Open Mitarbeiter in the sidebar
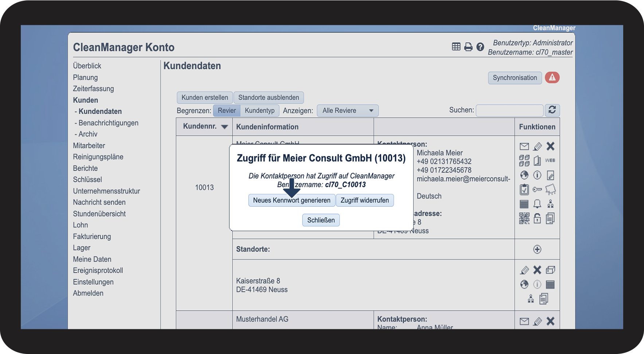644x354 pixels. coord(89,145)
